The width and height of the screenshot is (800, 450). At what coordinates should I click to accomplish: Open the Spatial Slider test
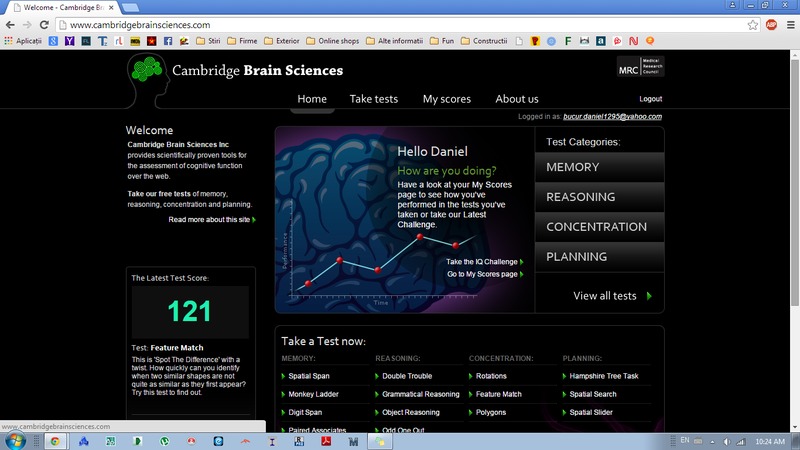click(x=591, y=412)
